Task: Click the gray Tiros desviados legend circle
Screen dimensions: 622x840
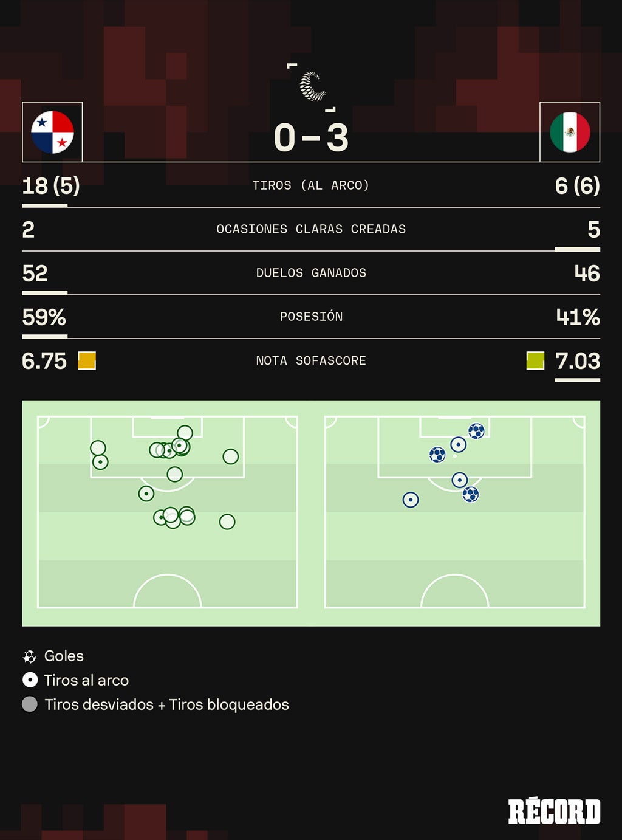Action: [29, 704]
